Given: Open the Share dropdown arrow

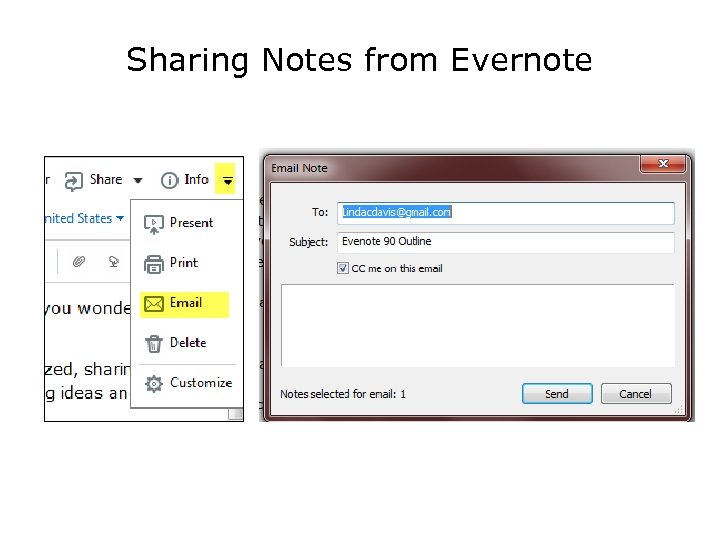Looking at the screenshot, I should point(138,180).
